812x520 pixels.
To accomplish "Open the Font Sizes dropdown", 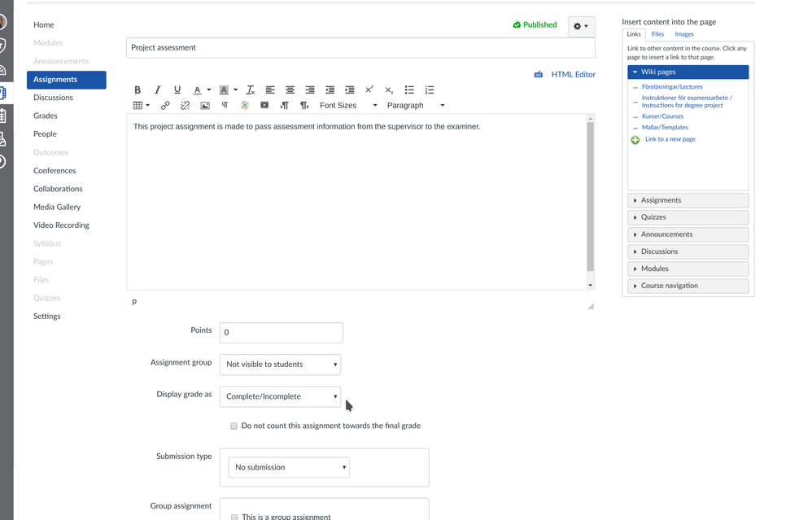I will [x=348, y=106].
